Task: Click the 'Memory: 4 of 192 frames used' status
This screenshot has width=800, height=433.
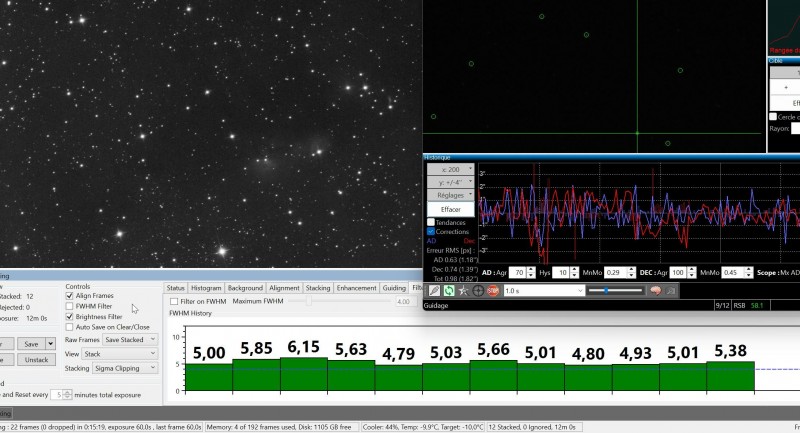Action: [279, 427]
